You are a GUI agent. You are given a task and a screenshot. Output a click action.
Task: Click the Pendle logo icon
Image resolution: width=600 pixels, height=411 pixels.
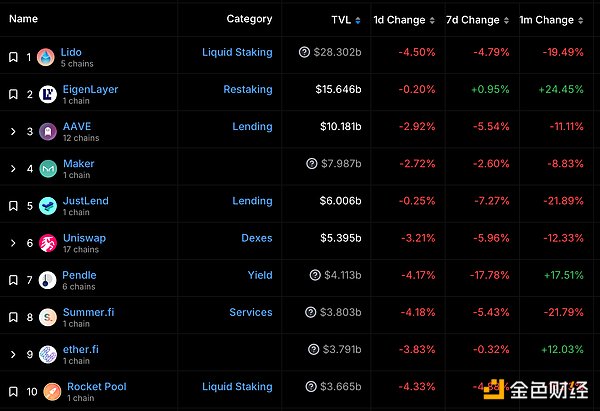(45, 280)
